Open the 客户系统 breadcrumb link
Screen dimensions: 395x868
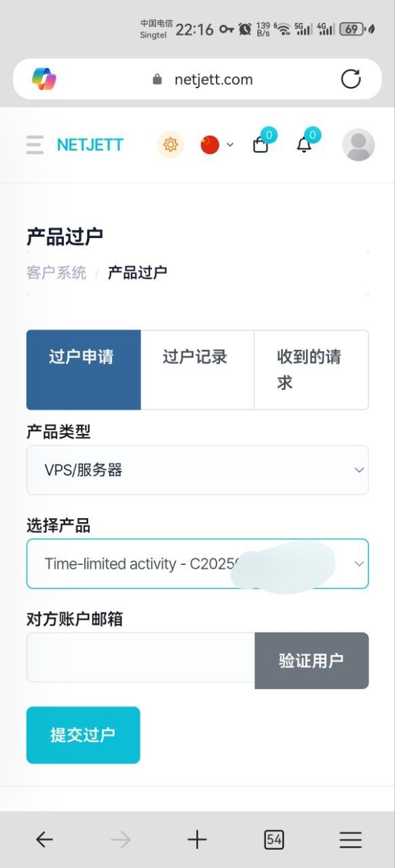point(55,272)
